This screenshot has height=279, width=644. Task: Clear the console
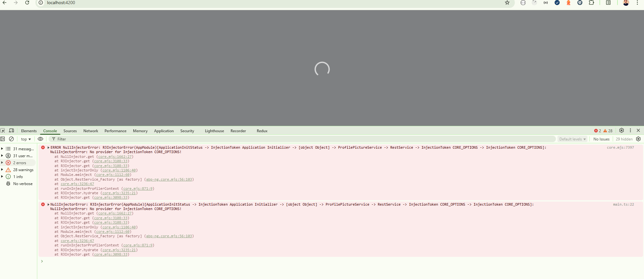(x=11, y=139)
